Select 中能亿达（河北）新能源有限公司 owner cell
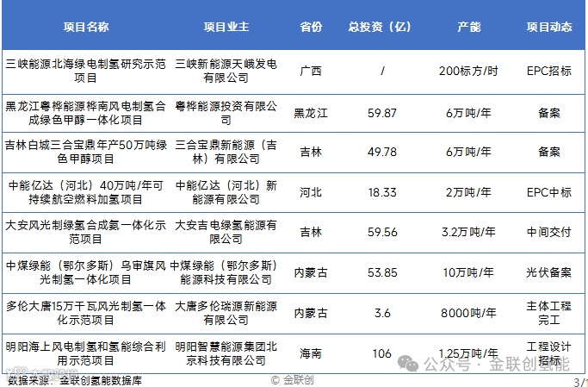 226,192
